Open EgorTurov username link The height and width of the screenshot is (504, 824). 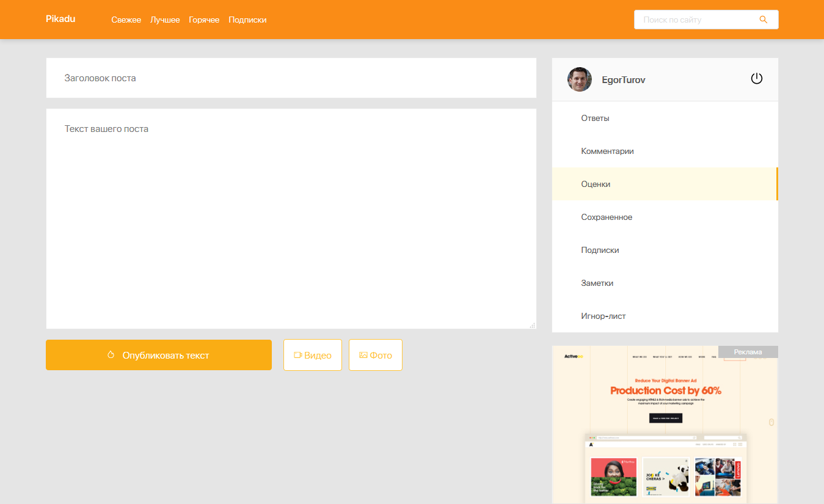(x=624, y=80)
